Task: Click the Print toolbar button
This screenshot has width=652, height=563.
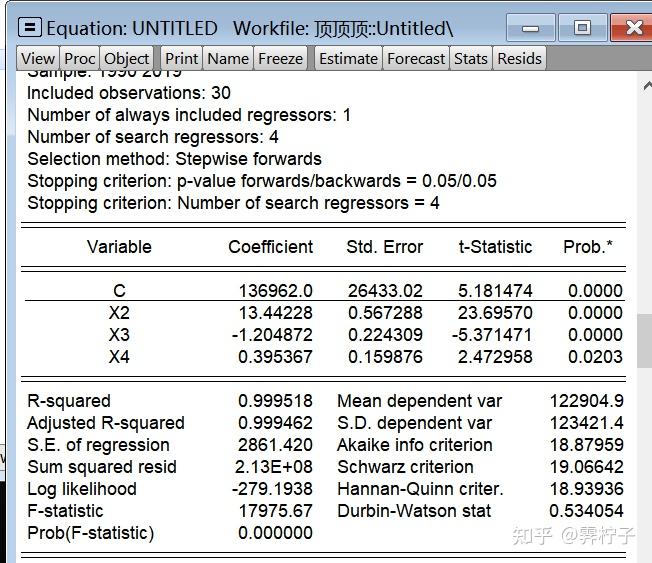Action: tap(181, 58)
